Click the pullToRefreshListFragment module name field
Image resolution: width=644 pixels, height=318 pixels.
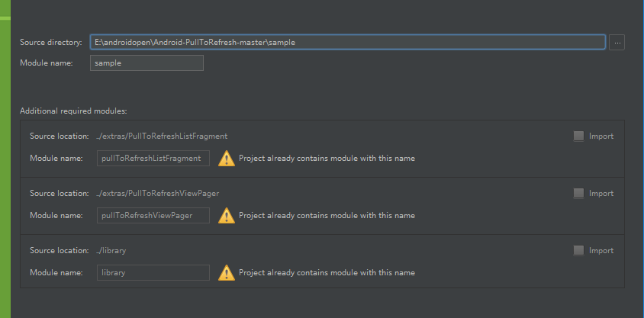(x=153, y=158)
